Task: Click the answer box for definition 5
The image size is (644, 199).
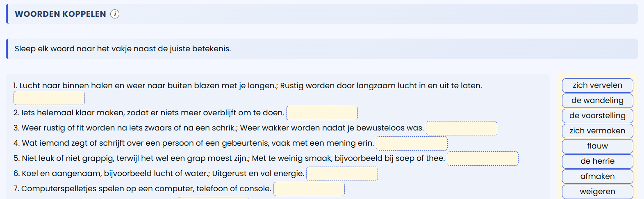Action: 482,158
